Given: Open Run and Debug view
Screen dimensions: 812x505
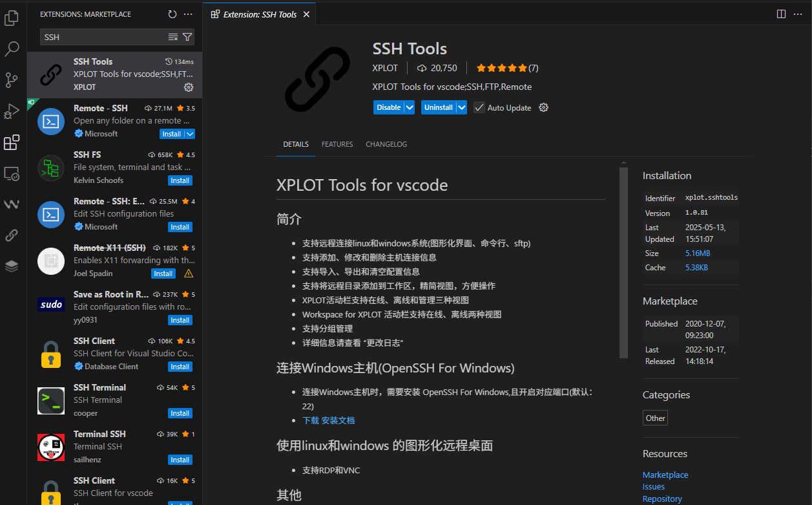Looking at the screenshot, I should pos(12,111).
